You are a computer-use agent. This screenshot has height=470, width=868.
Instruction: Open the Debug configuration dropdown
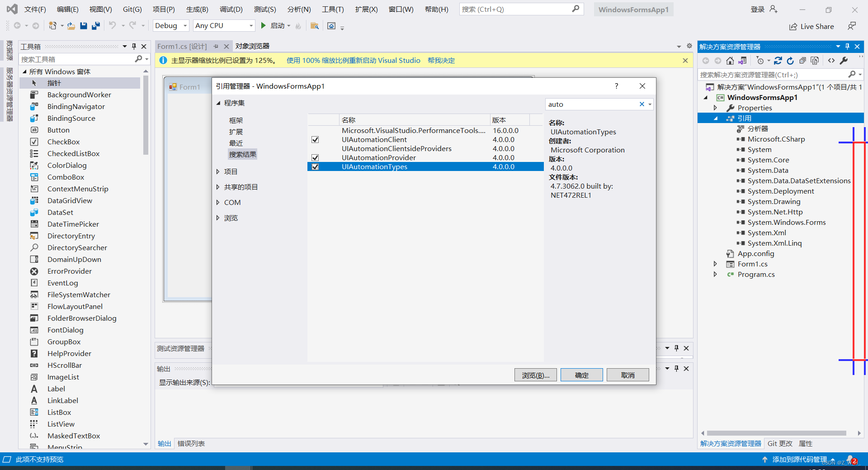pyautogui.click(x=185, y=26)
